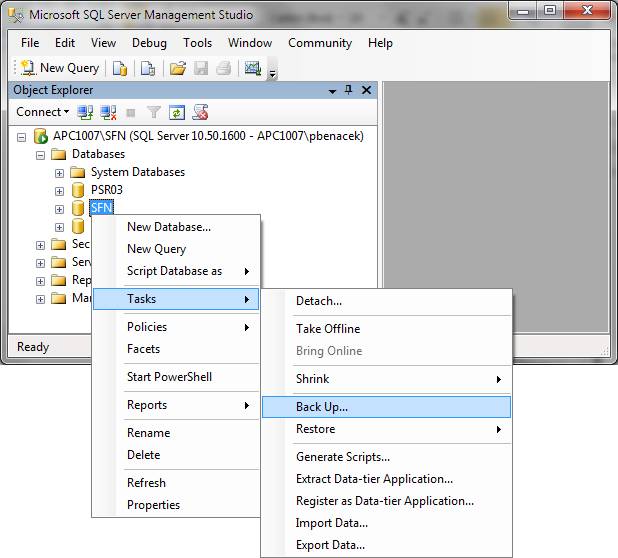
Task: Expand the SFN database node
Action: [59, 209]
